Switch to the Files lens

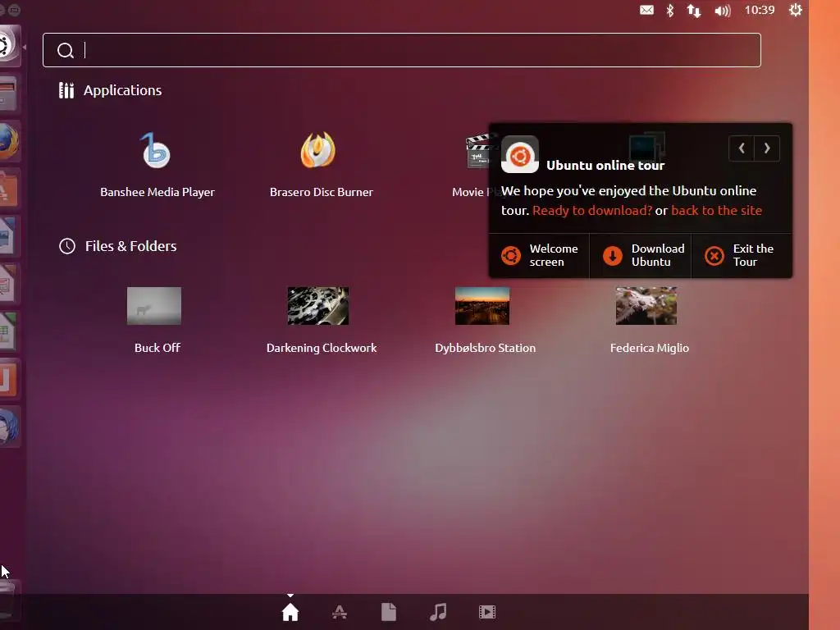[389, 612]
